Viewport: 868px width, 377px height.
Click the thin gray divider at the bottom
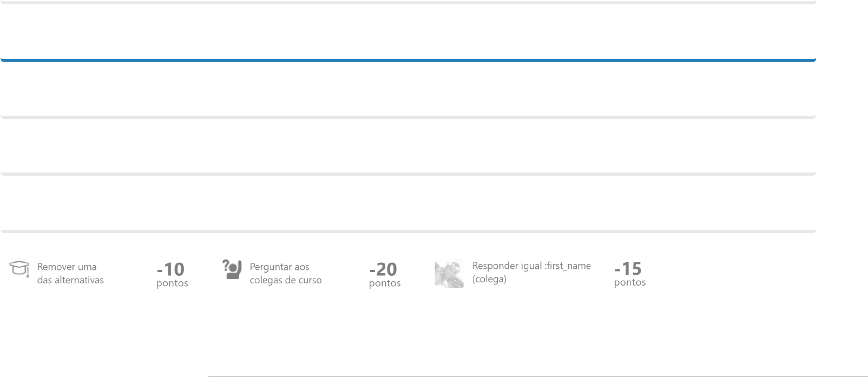pos(537,376)
